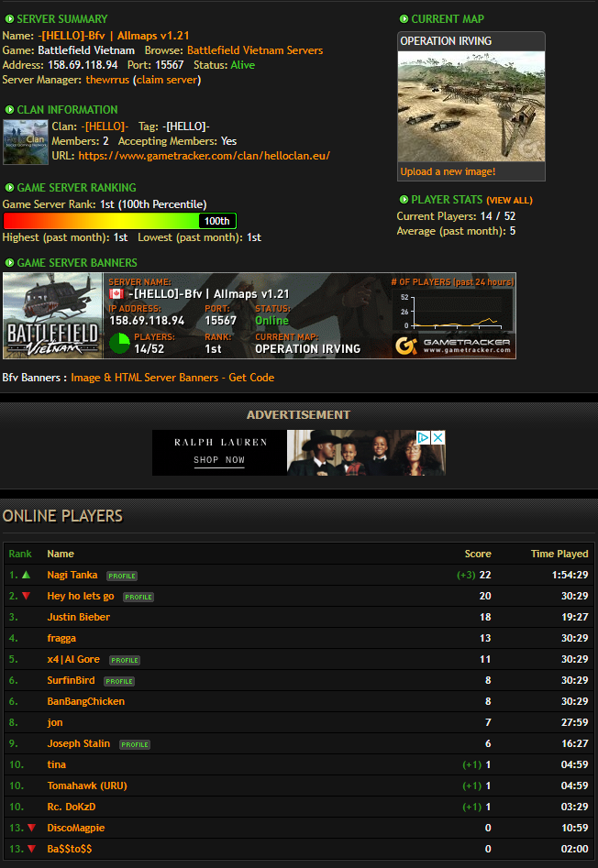The width and height of the screenshot is (598, 868).
Task: Click the green players pie chart icon
Action: coord(119,343)
